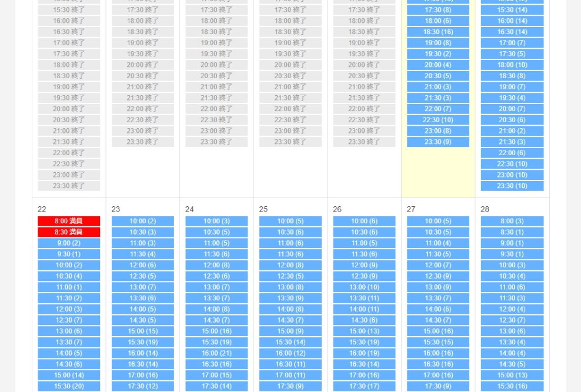
Task: Click the ended 16:30 終了 slot
Action: pyautogui.click(x=69, y=32)
